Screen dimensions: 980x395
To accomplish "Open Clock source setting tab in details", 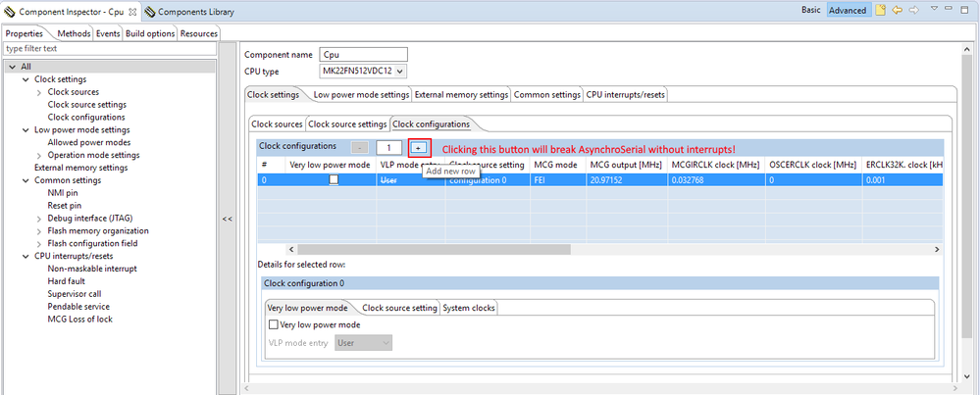I will coord(399,308).
